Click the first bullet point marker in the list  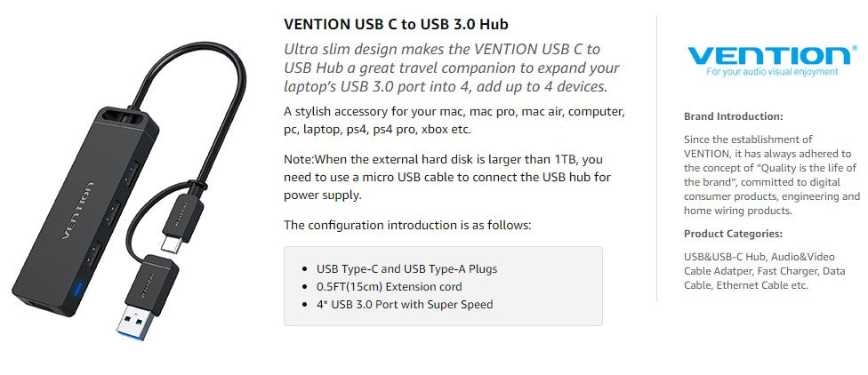pyautogui.click(x=306, y=269)
